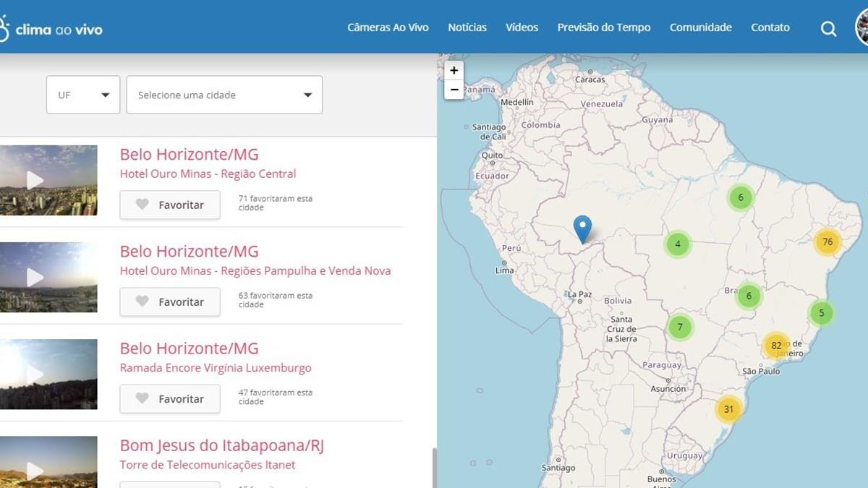Open the yellow 82 camera cluster marker

[x=776, y=346]
